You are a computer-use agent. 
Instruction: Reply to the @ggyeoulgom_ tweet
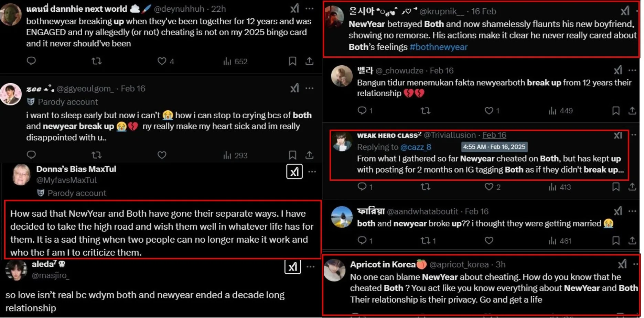pos(31,155)
